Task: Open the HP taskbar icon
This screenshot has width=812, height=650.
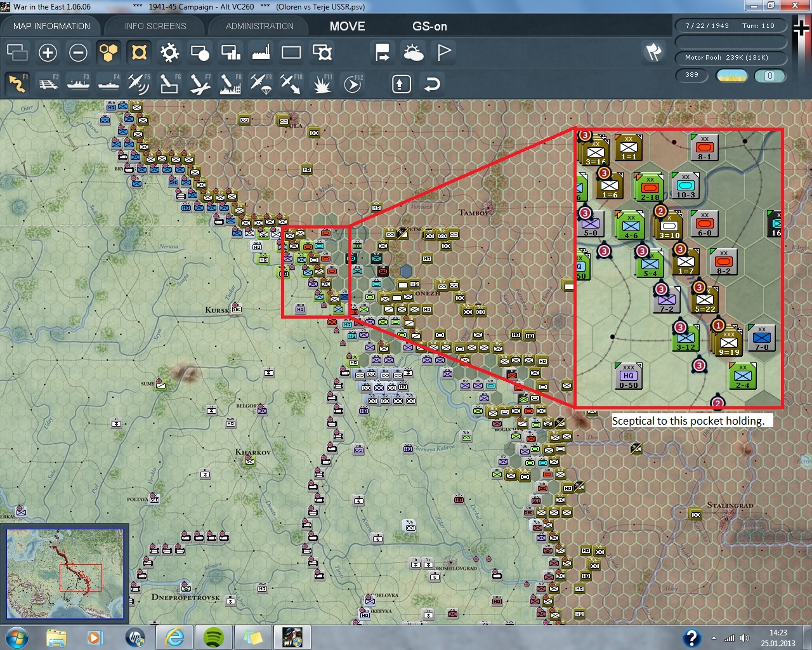Action: 135,637
